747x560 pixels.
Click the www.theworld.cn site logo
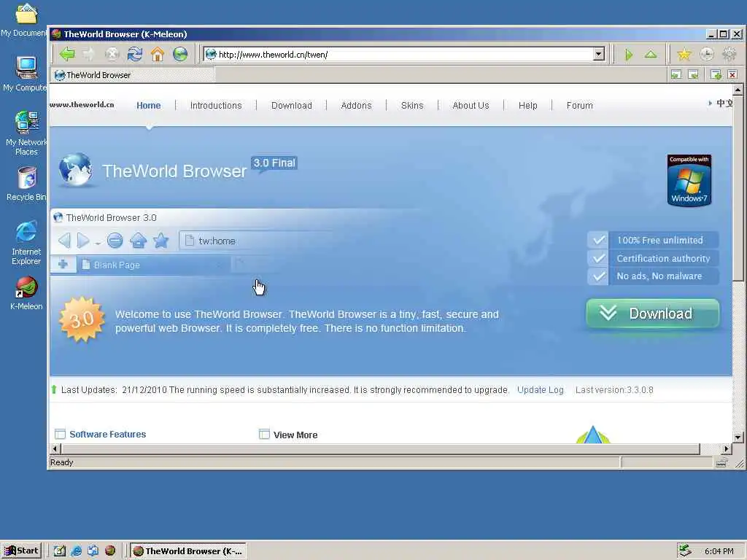[82, 104]
